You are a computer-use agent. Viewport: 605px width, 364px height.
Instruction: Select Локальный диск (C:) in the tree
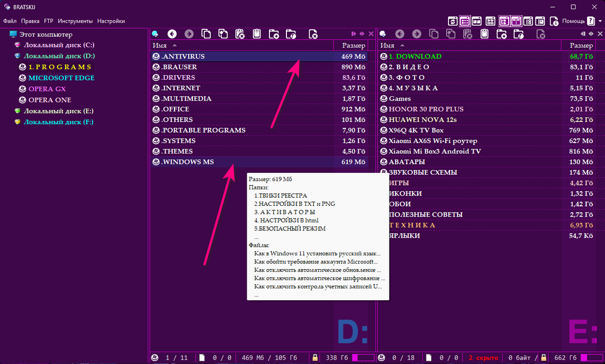coord(59,45)
